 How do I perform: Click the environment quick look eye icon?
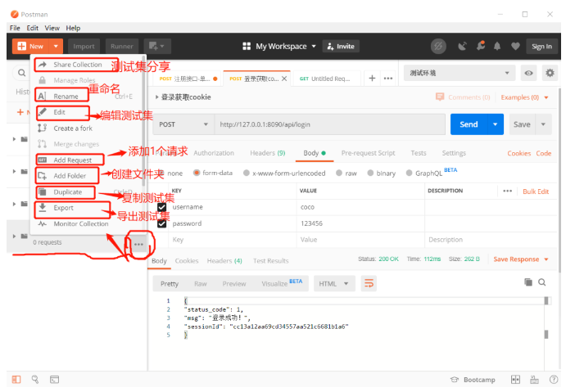[529, 73]
